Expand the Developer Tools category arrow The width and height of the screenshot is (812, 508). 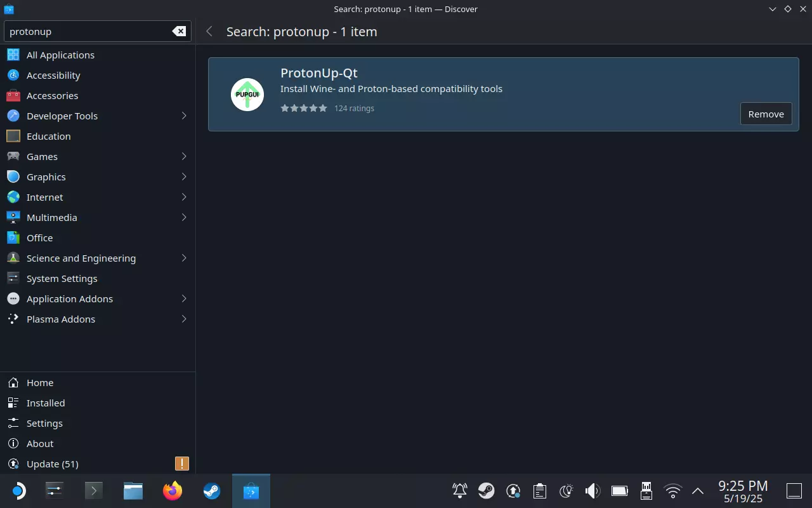point(184,116)
